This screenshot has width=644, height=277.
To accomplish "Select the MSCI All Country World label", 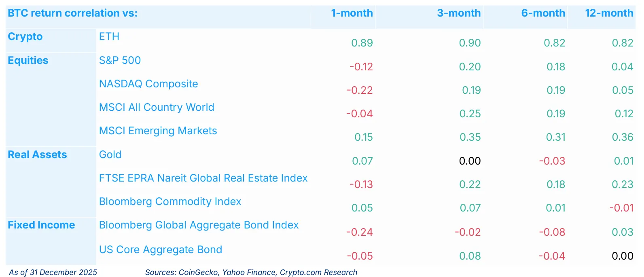I will [x=157, y=108].
